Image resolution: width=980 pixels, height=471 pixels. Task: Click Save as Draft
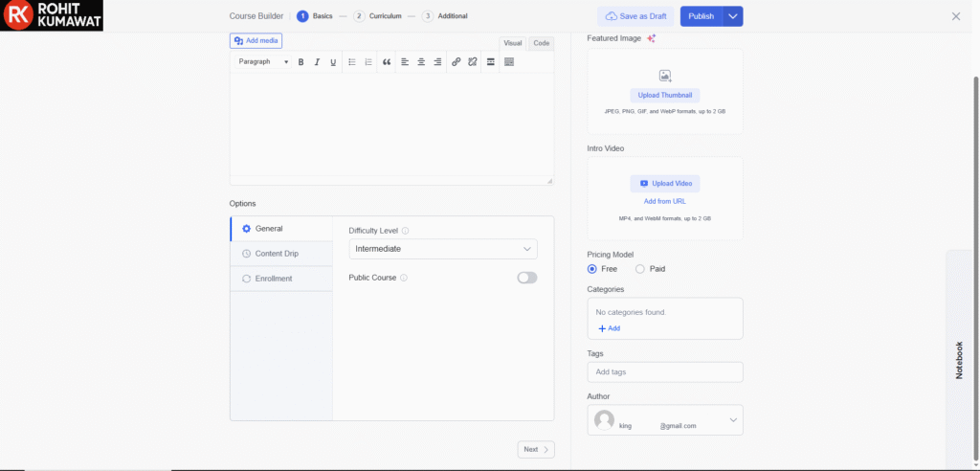click(x=635, y=16)
